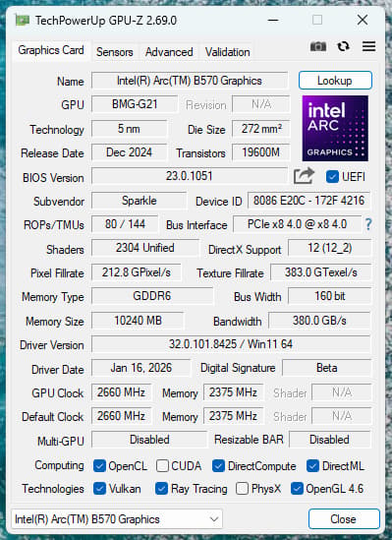The width and height of the screenshot is (392, 540).
Task: Click the Memory 2375 MHz value in GPU Clock row
Action: (x=233, y=392)
